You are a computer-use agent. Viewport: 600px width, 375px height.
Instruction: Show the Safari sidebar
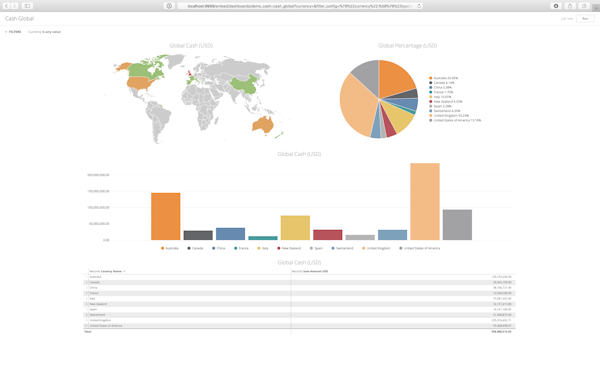click(27, 6)
